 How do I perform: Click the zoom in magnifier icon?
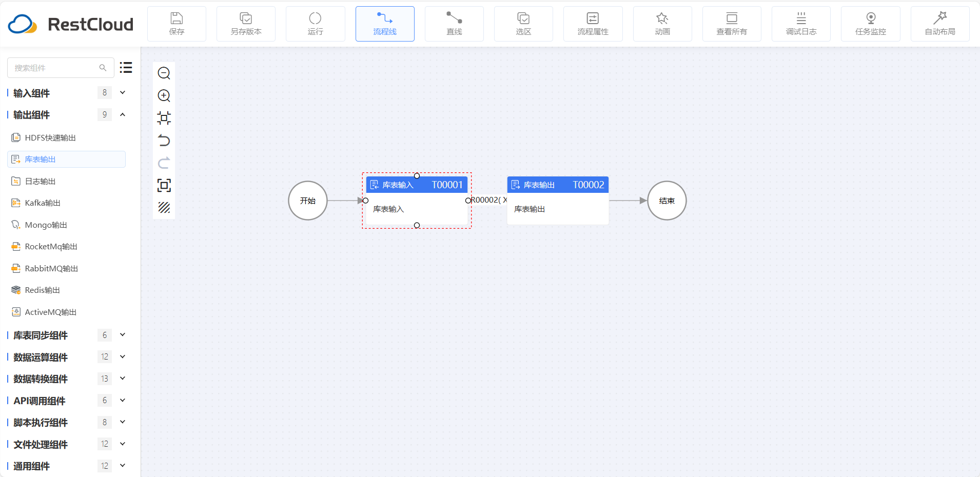164,96
